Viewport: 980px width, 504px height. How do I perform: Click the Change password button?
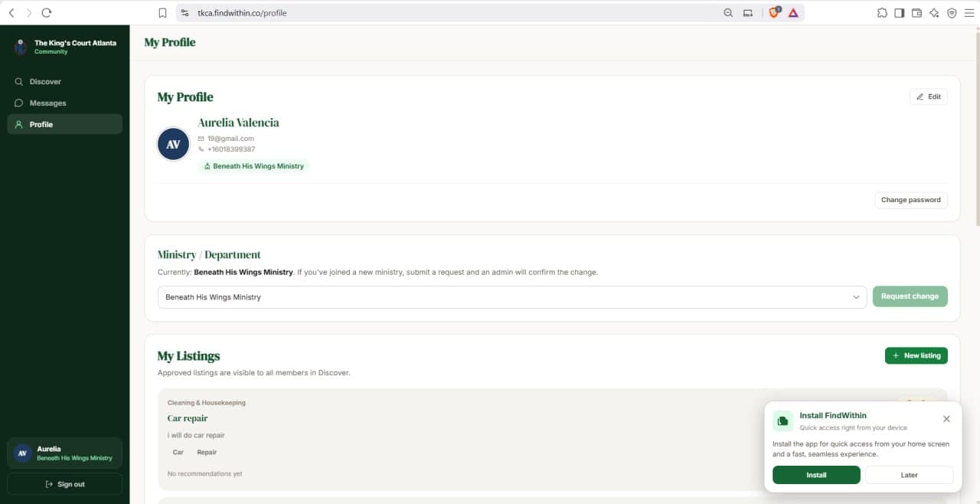coord(910,200)
